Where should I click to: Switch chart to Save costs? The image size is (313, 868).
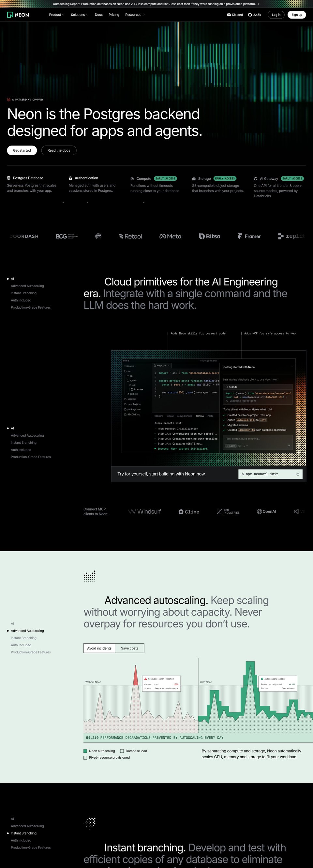[x=129, y=648]
